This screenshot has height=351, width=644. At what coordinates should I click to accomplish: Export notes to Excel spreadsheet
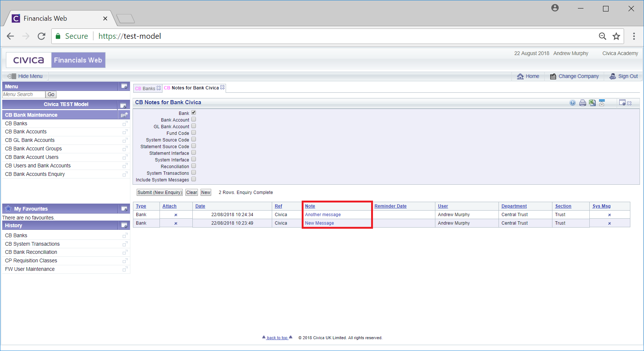tap(592, 103)
